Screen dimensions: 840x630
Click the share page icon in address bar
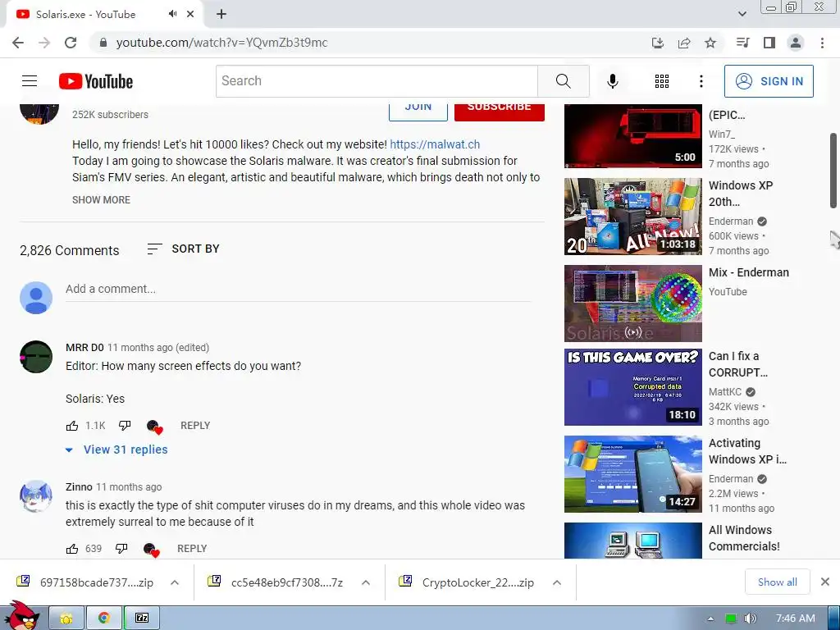pos(684,43)
